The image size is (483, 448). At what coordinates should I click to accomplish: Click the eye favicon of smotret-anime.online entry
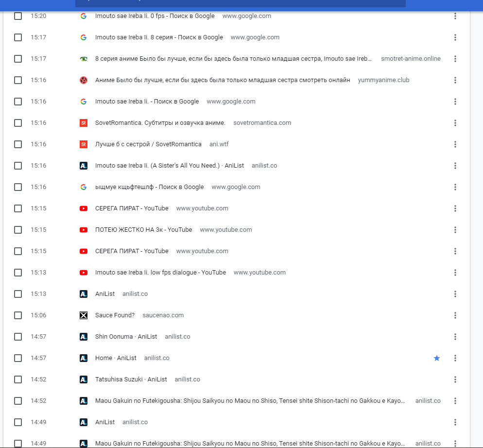pyautogui.click(x=84, y=59)
